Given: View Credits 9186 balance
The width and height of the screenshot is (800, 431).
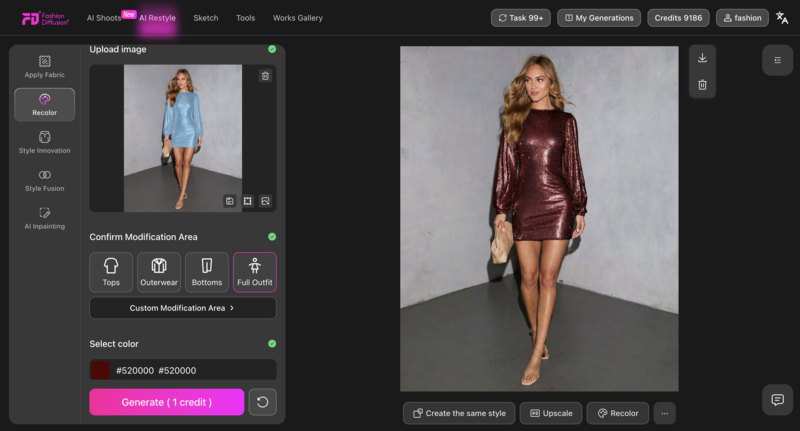Looking at the screenshot, I should (x=678, y=18).
